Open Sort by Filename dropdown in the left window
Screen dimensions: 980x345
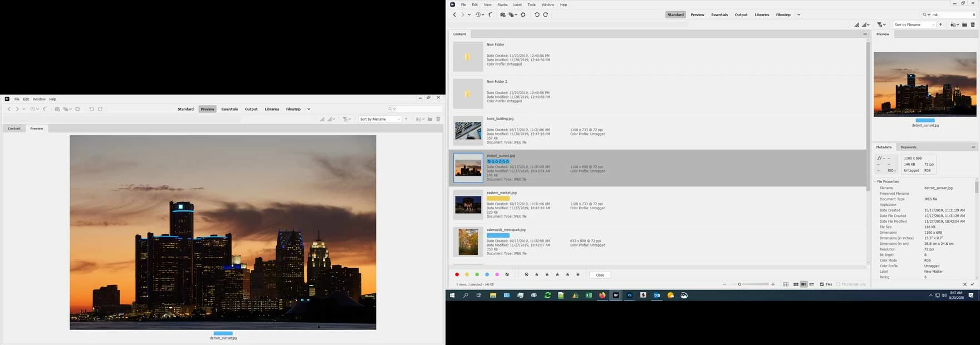point(380,119)
